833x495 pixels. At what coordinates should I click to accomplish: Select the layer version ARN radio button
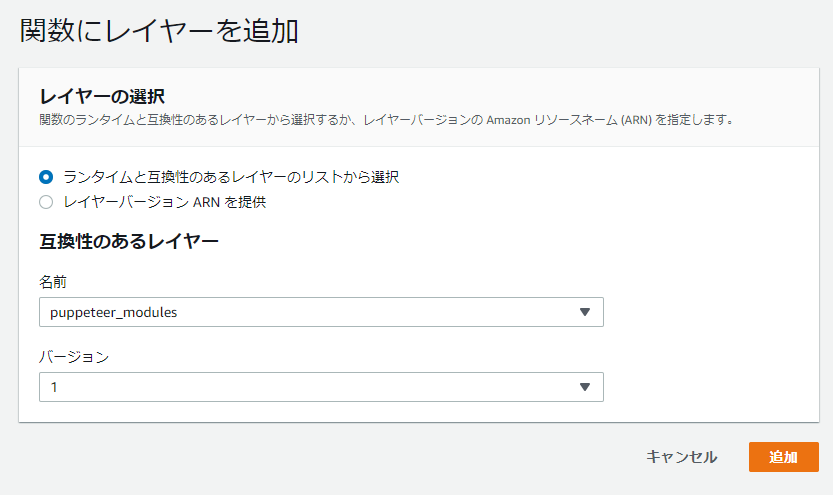click(x=45, y=202)
